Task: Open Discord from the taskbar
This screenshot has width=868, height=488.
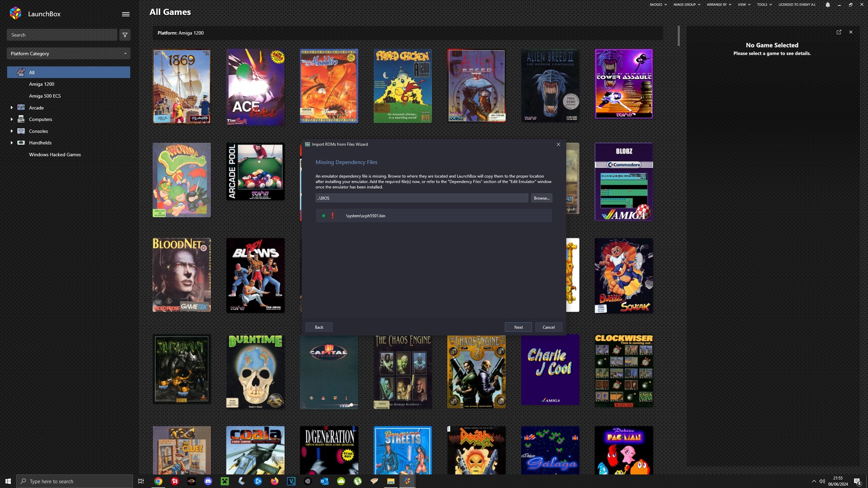Action: [208, 481]
